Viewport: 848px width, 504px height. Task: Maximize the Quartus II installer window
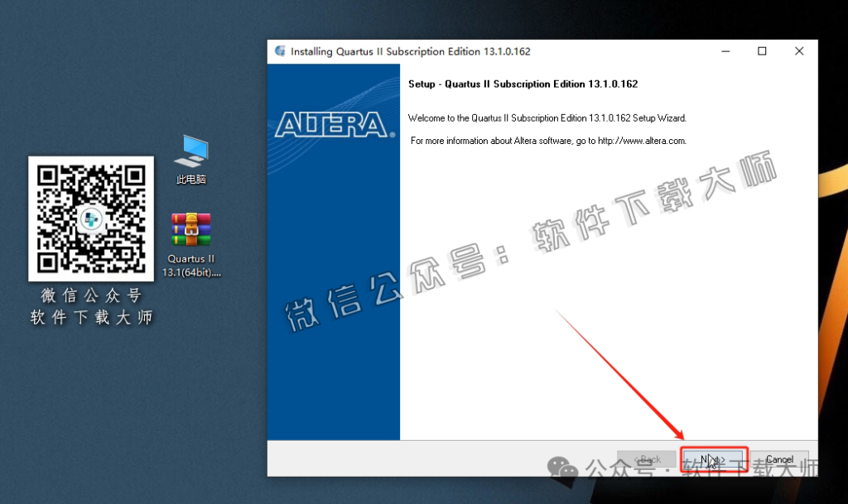coord(762,51)
